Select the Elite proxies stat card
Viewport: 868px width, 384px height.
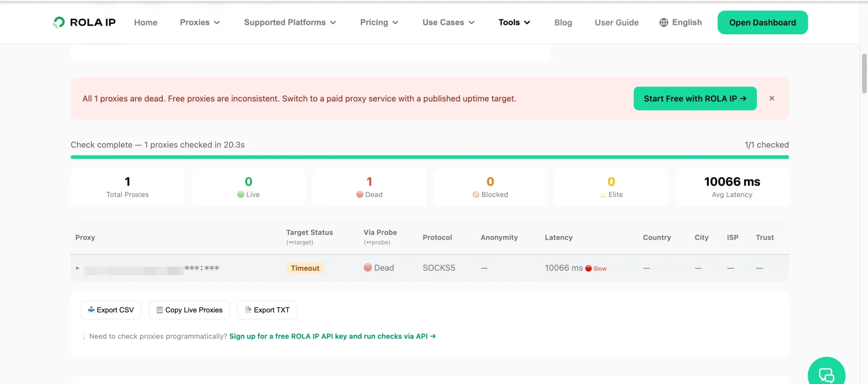611,187
